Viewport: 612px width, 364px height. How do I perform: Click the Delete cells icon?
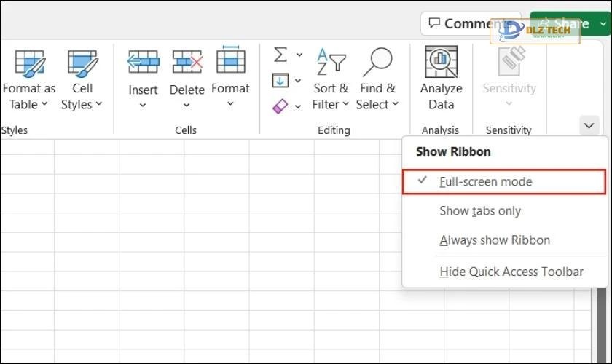tap(187, 63)
